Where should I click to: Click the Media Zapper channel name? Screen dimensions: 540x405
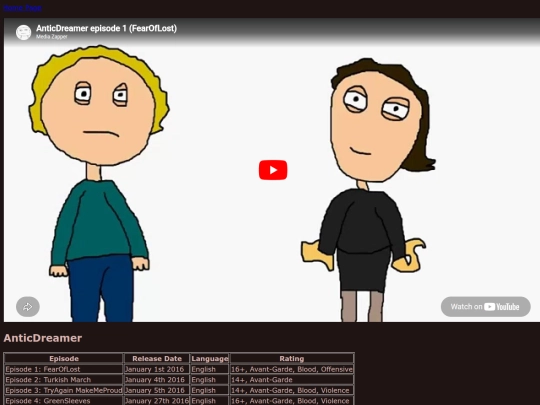pyautogui.click(x=52, y=37)
